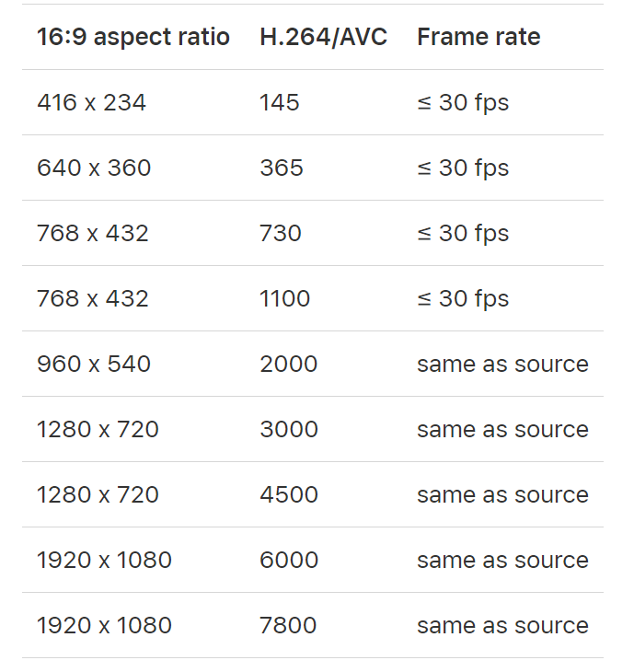Screen dimensions: 634x672
Task: Click the 4500 bitrate value
Action: [x=289, y=495]
